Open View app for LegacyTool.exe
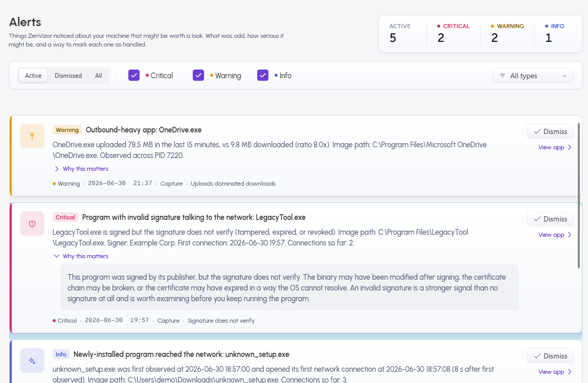Screen dimensions: 588x383 click(x=555, y=235)
